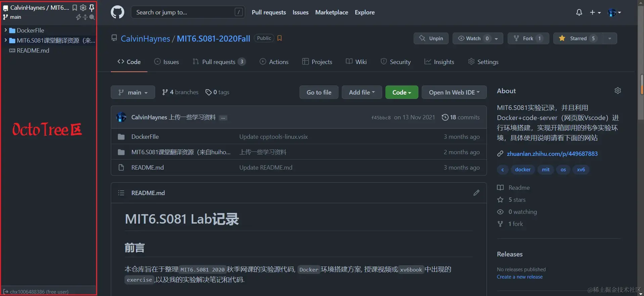View 4 branches

coord(180,92)
